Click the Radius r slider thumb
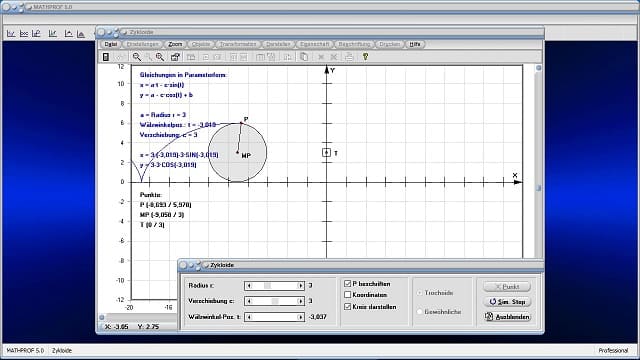Screen dimensions: 640x360 (x=267, y=286)
